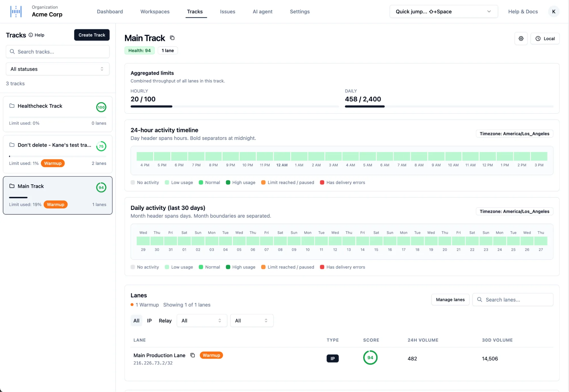Click the IP type badge in lane row
Viewport: 569px width, 392px height.
332,358
